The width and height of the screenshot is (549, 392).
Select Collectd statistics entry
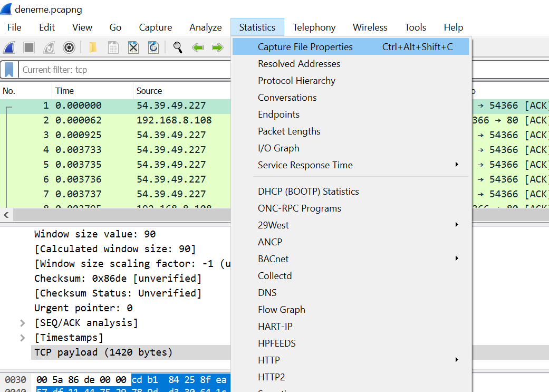pos(351,276)
